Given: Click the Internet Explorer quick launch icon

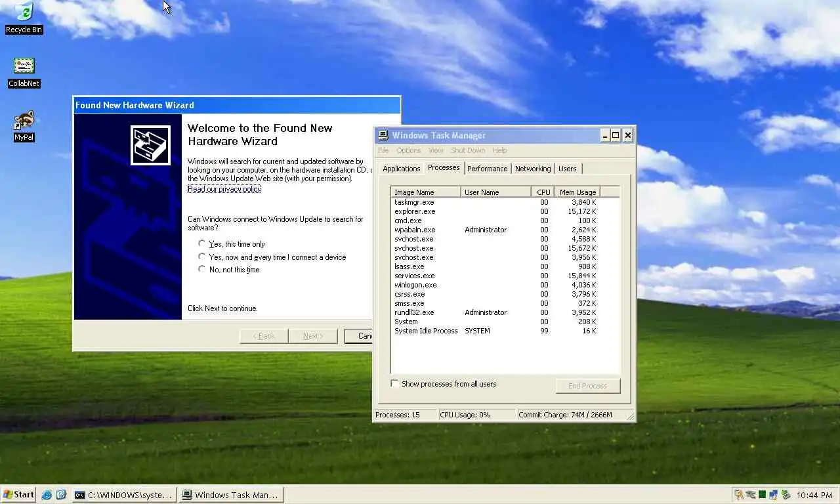Looking at the screenshot, I should tap(47, 495).
